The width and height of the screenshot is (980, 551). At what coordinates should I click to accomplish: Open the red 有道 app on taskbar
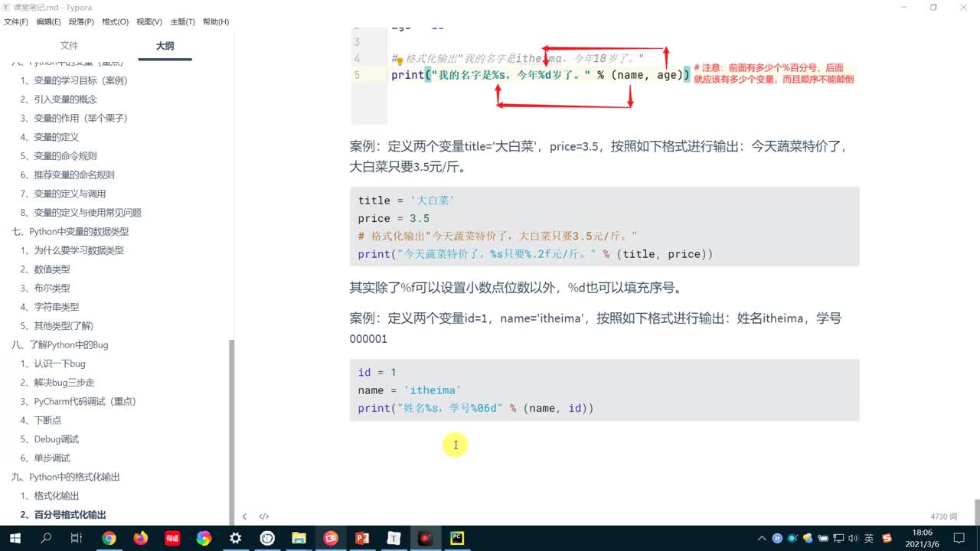click(171, 538)
